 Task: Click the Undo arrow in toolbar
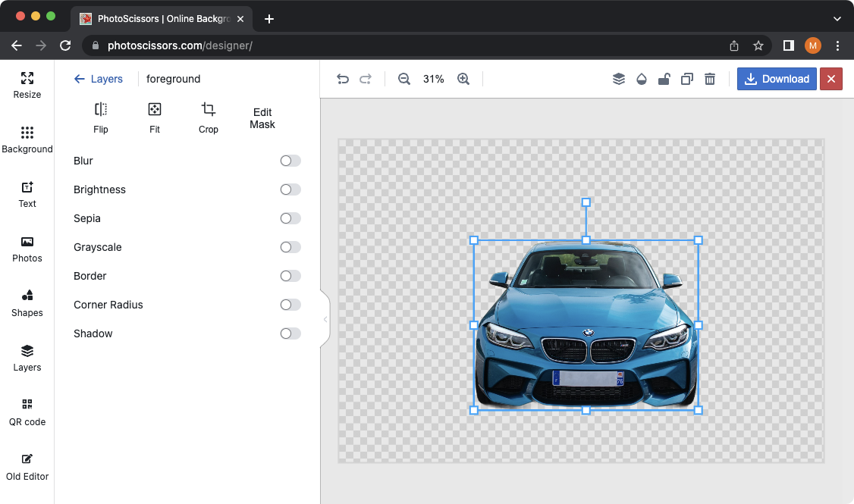(343, 79)
